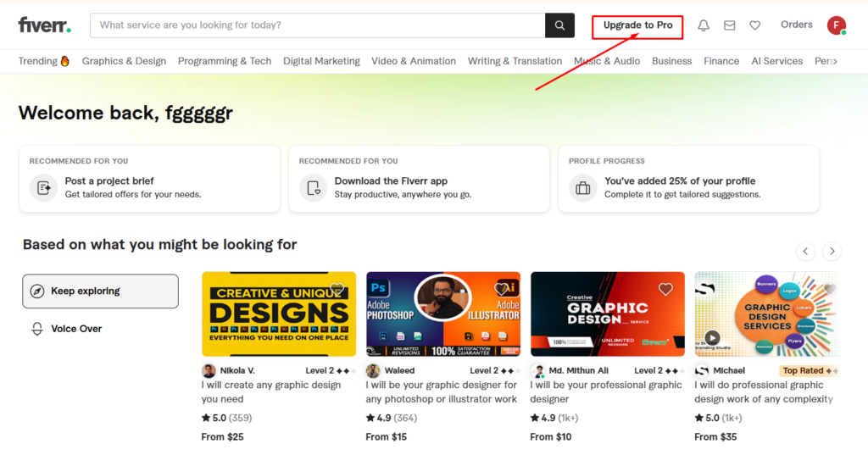
Task: Click seller name Michael
Action: [x=729, y=371]
